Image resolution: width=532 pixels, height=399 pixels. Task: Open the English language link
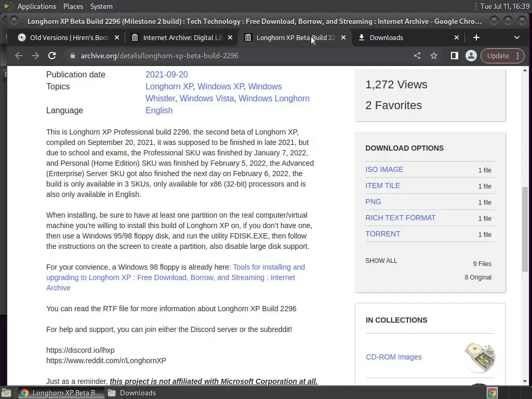159,110
